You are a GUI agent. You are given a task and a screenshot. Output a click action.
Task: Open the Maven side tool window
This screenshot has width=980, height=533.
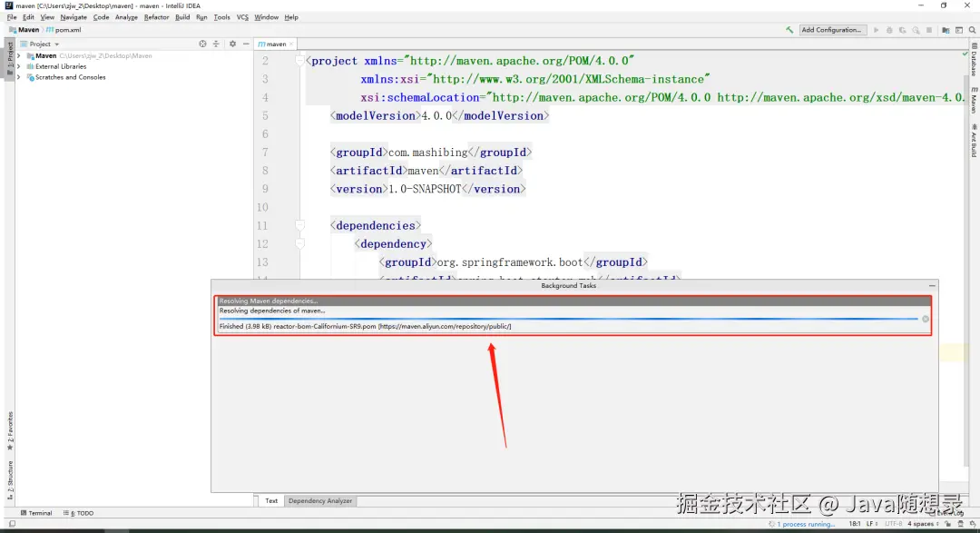tap(974, 101)
